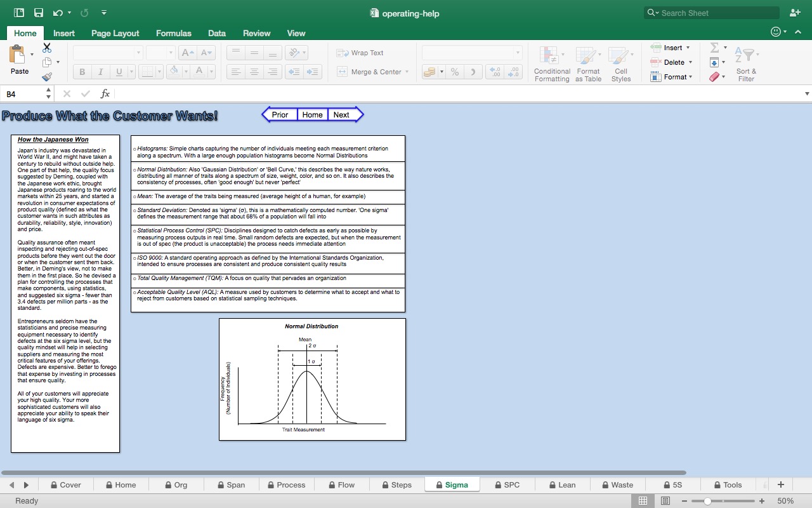Click the Prior navigation button
Viewport: 812px width, 508px height.
click(x=280, y=115)
